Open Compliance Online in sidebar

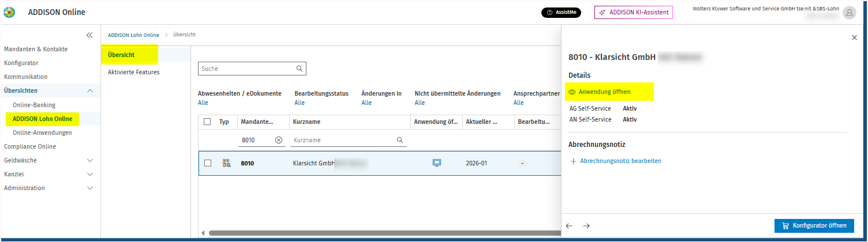[x=30, y=146]
